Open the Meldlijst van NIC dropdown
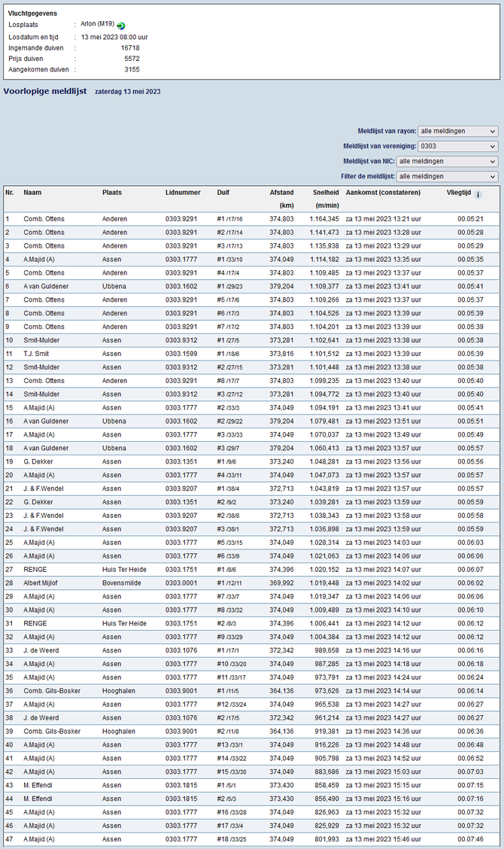Screen dimensions: 504x849 tap(447, 161)
